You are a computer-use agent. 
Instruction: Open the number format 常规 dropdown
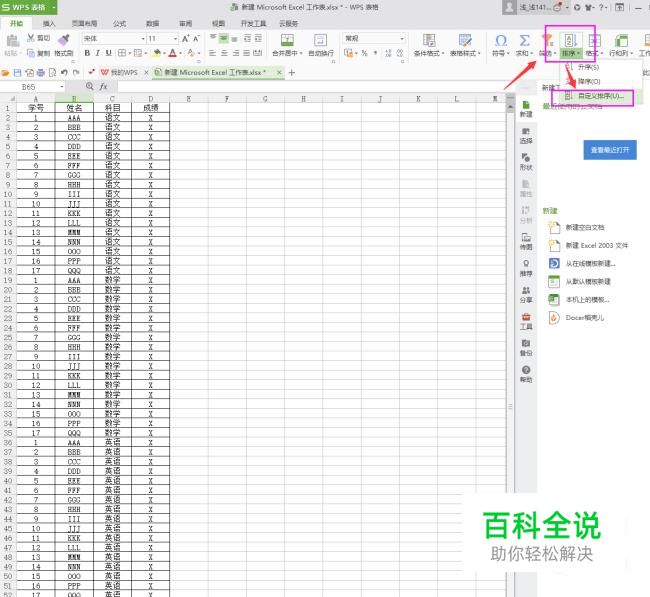pos(402,39)
